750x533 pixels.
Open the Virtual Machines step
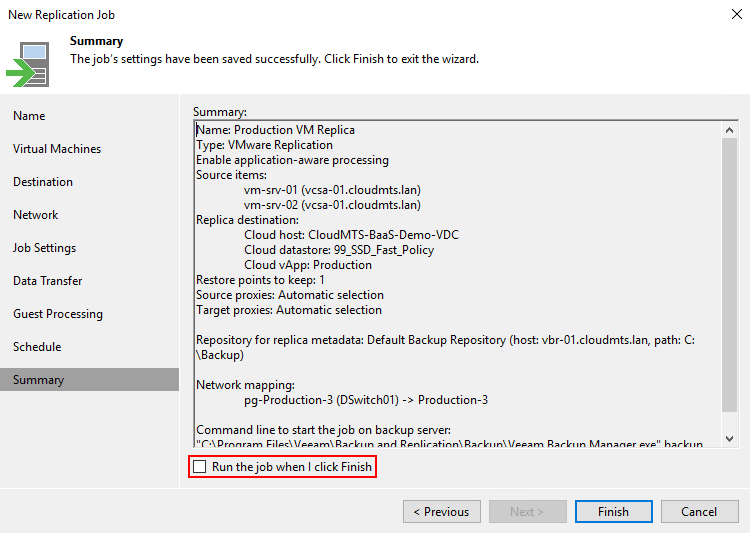click(57, 149)
